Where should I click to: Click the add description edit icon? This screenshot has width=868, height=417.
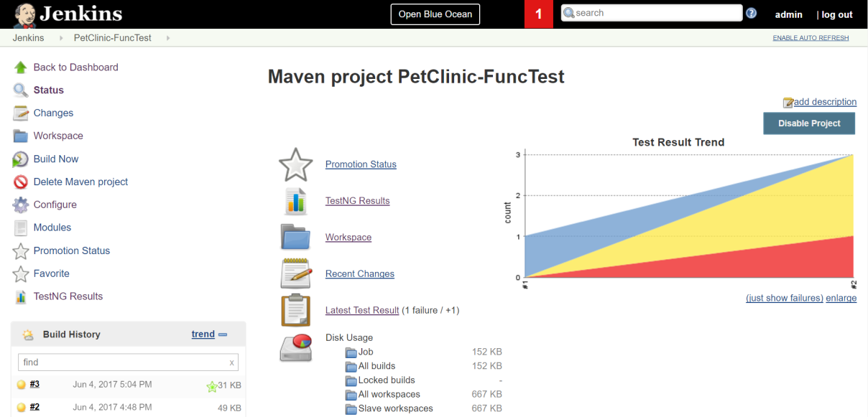click(x=788, y=103)
